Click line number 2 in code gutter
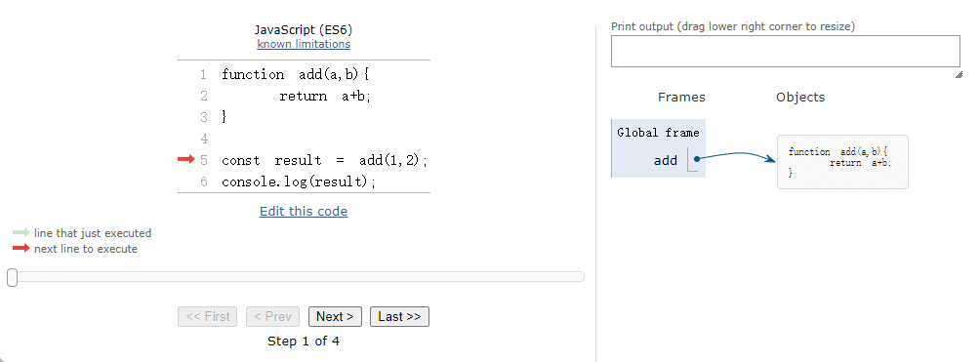Image resolution: width=980 pixels, height=362 pixels. 204,96
